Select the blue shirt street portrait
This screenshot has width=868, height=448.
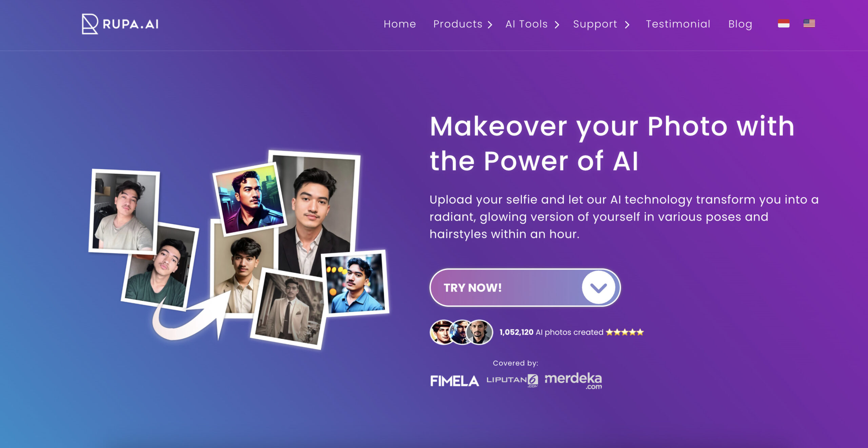coord(355,283)
